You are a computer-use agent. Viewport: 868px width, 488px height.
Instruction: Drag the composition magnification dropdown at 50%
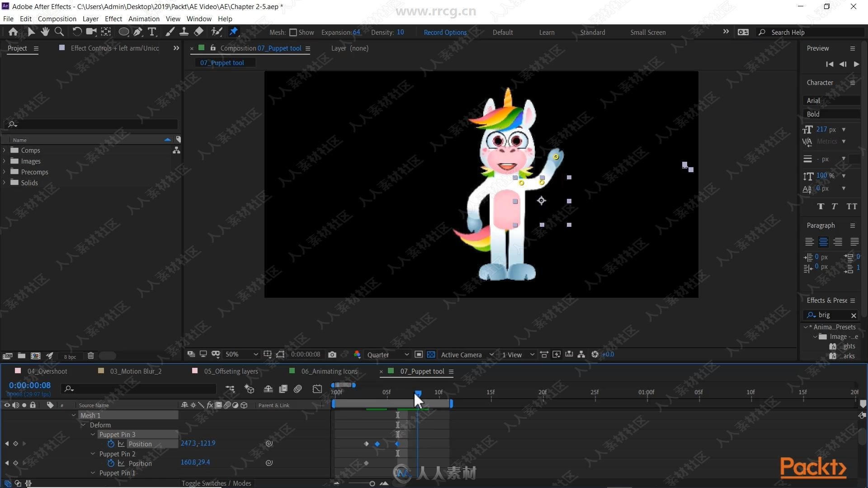[x=238, y=354]
